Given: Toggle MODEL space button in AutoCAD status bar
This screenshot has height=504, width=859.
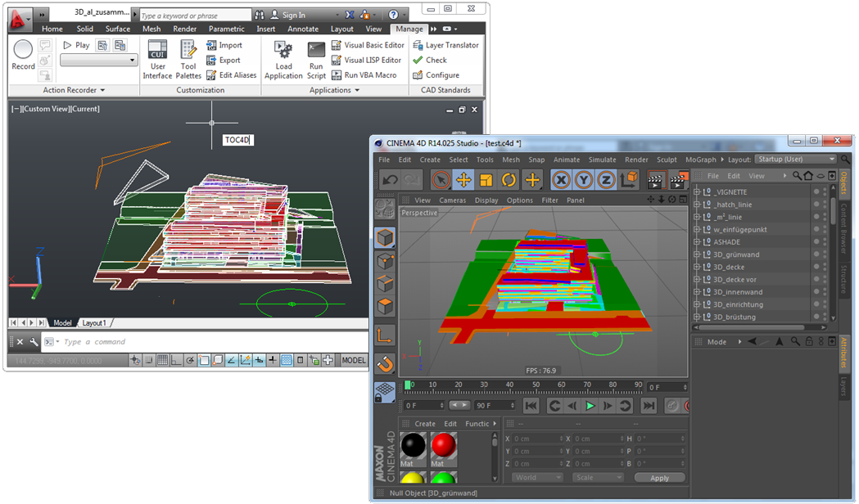Looking at the screenshot, I should click(x=354, y=360).
